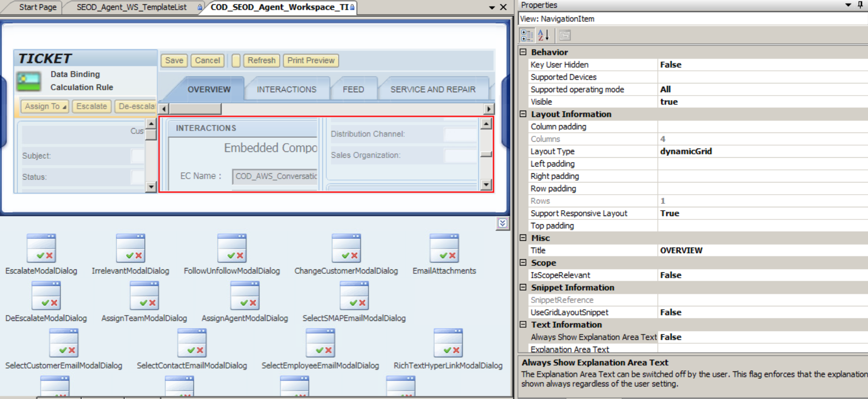Click the tab strip scroll left arrow
This screenshot has height=399, width=868.
coord(164,109)
